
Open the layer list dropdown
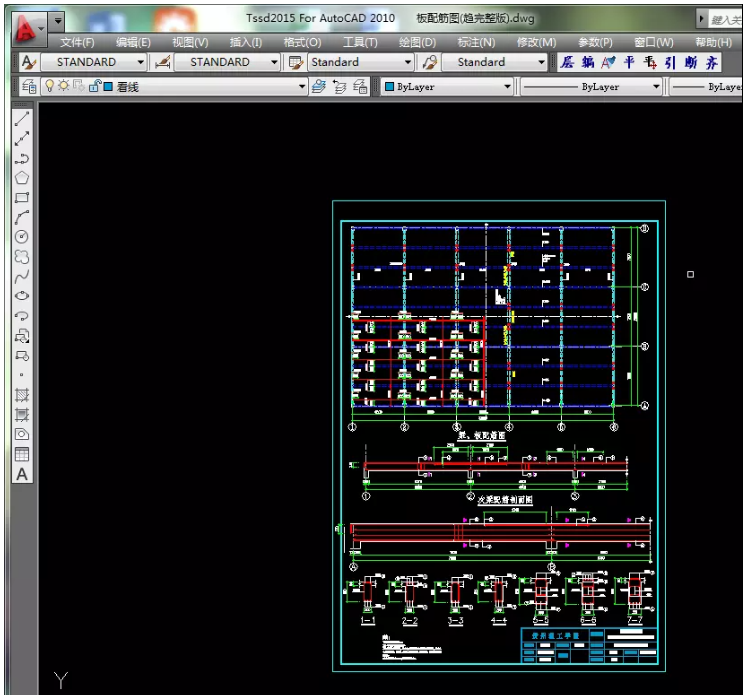pos(301,87)
